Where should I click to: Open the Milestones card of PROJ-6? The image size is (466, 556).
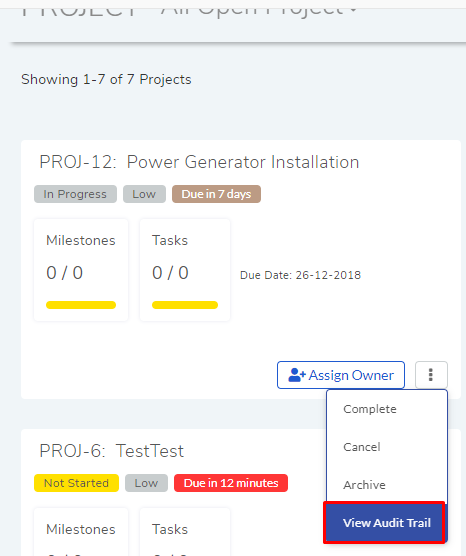[x=81, y=532]
